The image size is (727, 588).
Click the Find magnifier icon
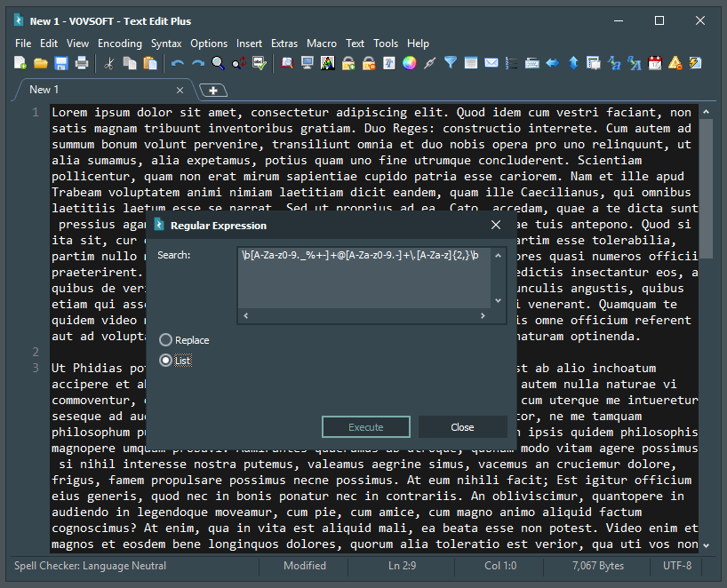pyautogui.click(x=219, y=63)
